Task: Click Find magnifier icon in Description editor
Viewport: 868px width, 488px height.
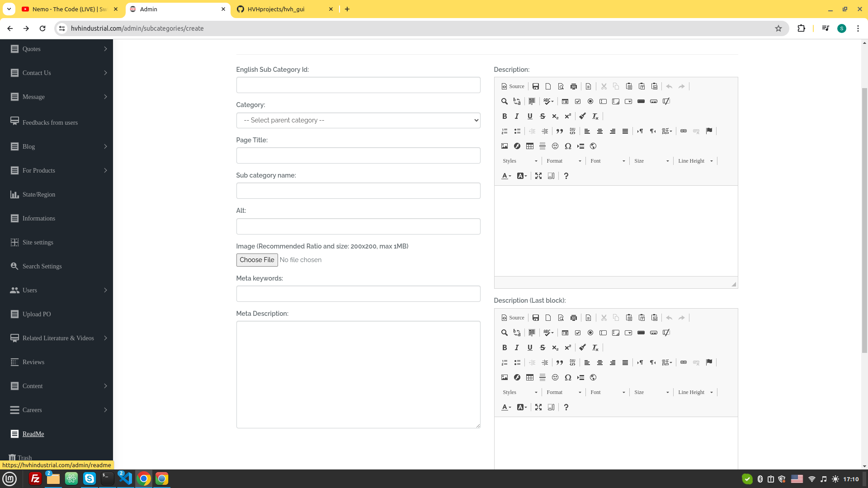Action: [x=505, y=101]
